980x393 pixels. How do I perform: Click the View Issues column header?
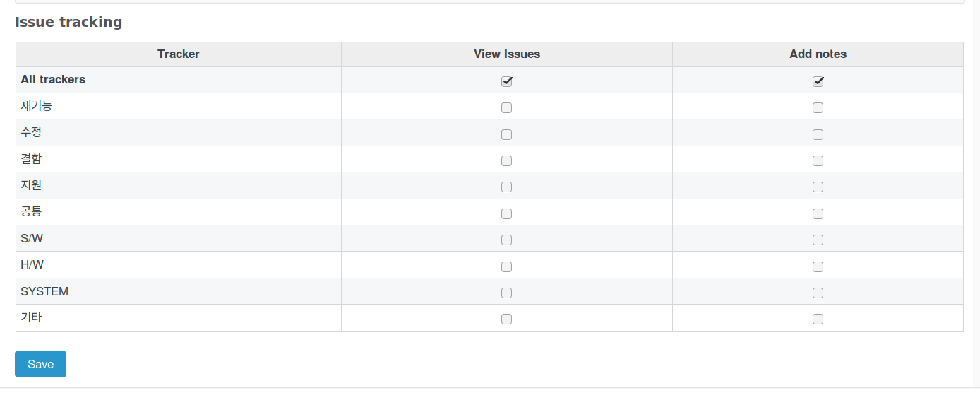(x=507, y=54)
